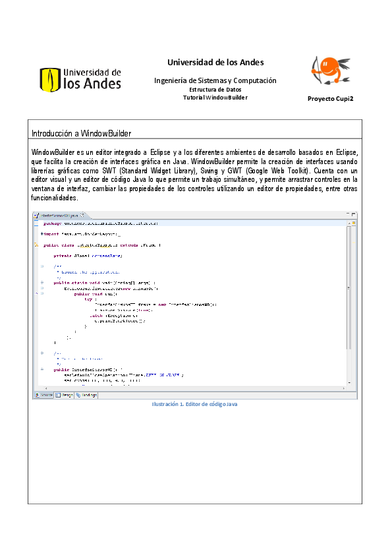Click 'Tutorial WindowBuilder' subtitle
Viewport: 392px width, 555px height.
215,98
